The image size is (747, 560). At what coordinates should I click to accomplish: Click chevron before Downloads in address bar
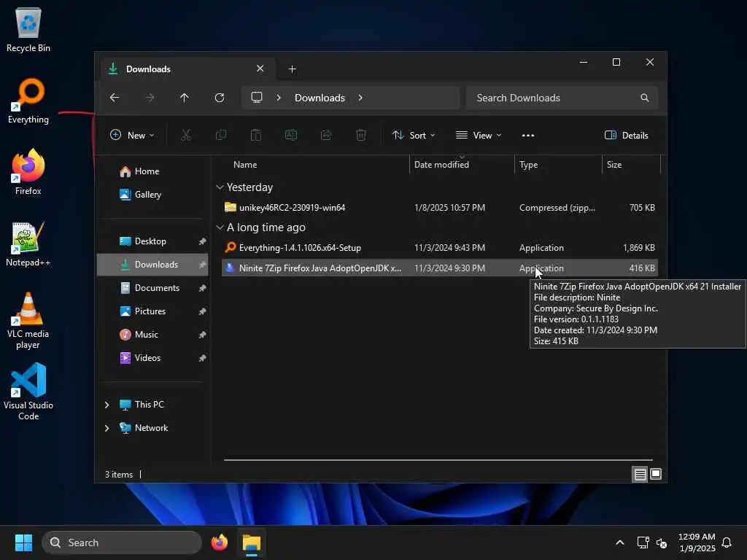[279, 98]
